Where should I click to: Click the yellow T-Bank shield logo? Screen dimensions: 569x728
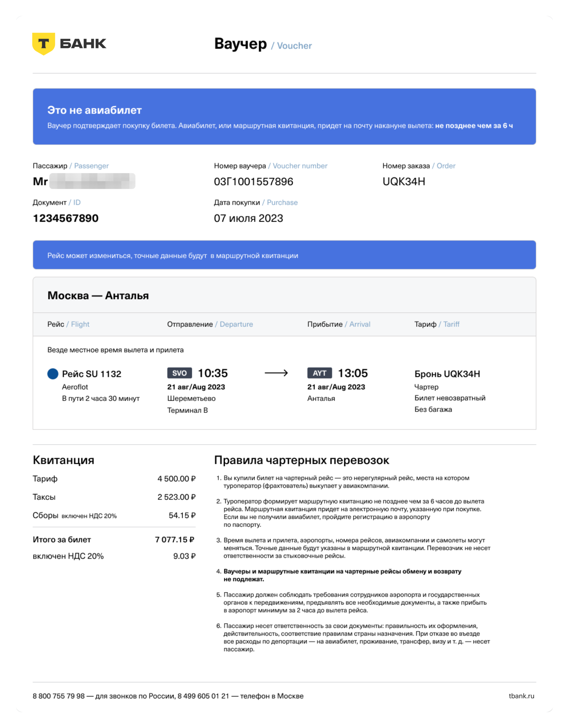[43, 44]
